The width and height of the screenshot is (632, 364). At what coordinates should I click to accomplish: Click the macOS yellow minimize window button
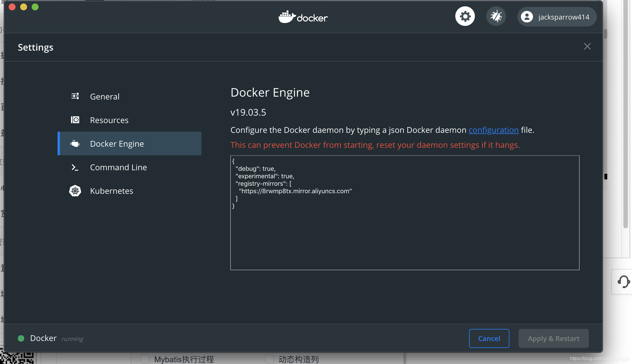[x=24, y=7]
